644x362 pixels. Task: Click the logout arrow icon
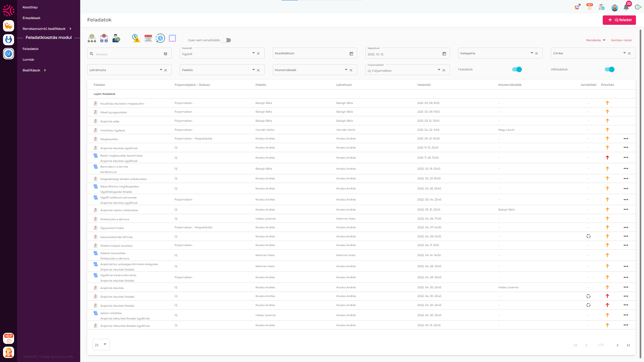638,7
